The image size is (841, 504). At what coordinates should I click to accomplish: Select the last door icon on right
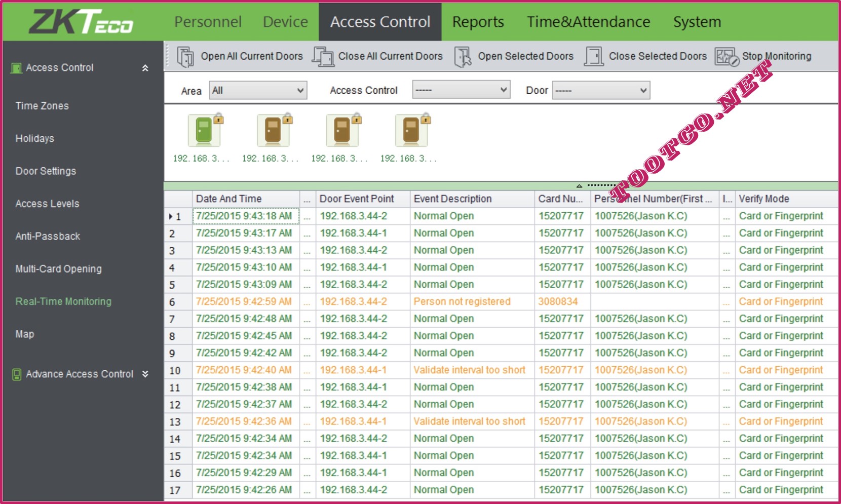pyautogui.click(x=411, y=131)
